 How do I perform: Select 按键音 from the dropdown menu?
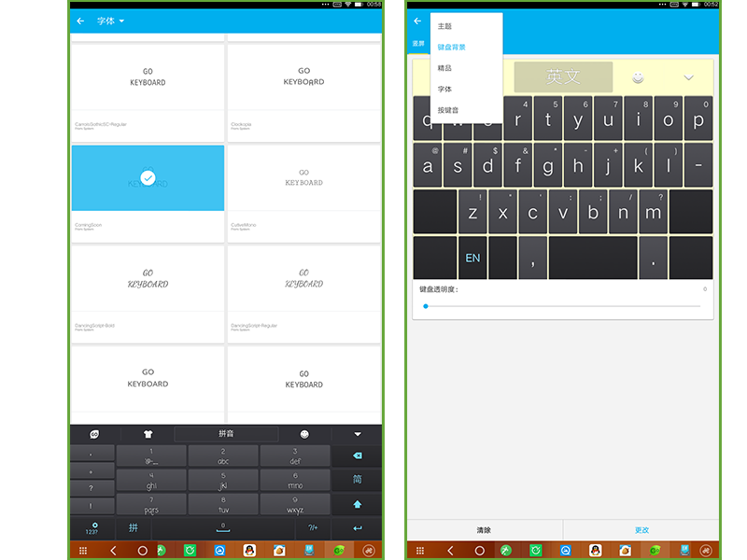pyautogui.click(x=466, y=110)
